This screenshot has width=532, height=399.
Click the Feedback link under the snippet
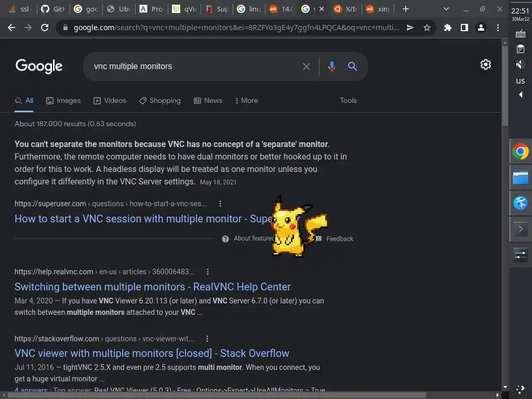click(x=340, y=239)
